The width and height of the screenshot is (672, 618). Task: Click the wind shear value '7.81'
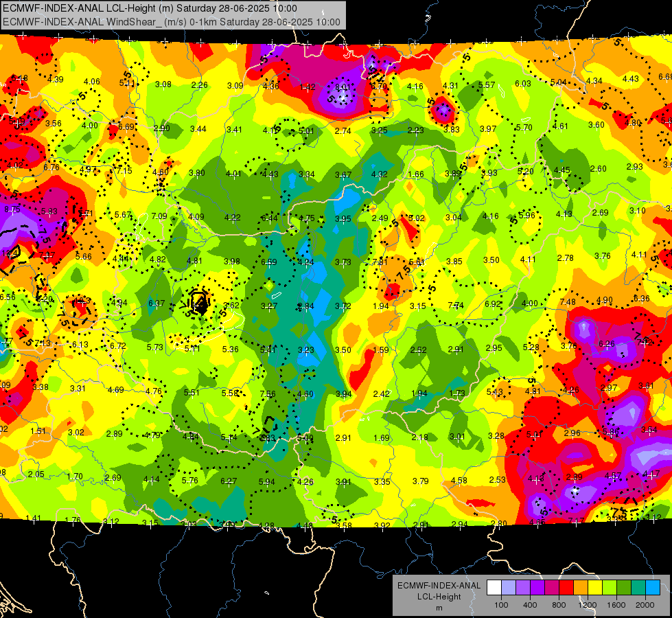(x=380, y=262)
